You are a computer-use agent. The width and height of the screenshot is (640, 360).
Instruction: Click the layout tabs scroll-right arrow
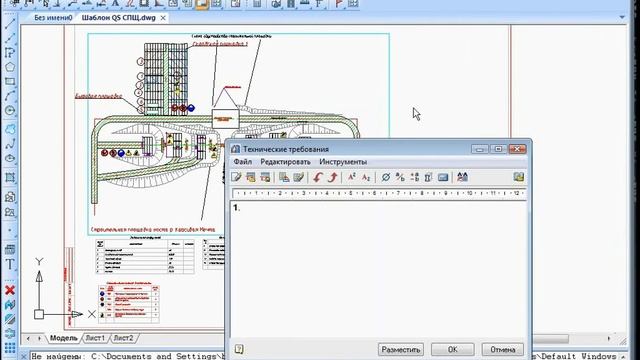coord(39,338)
